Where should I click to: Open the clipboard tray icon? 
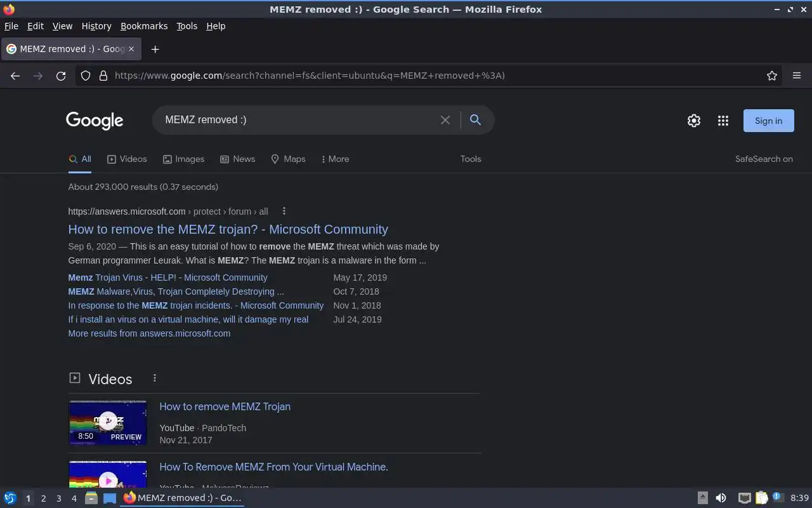point(761,498)
